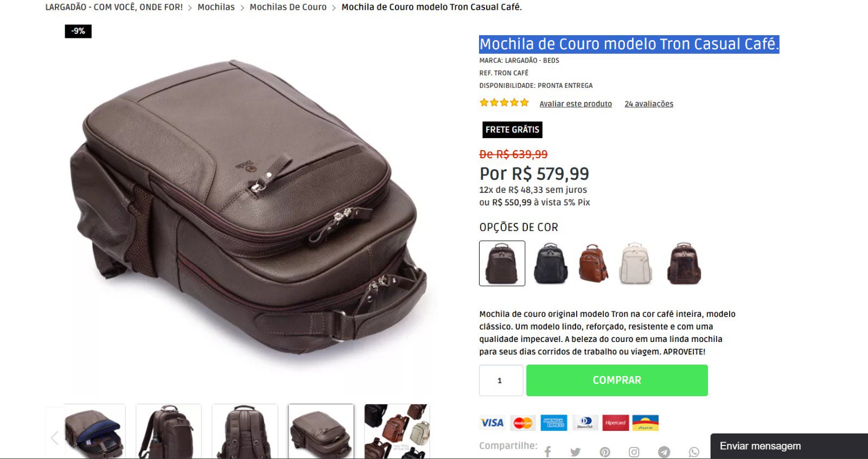Open Mochilas breadcrumb category
The image size is (868, 459).
(216, 7)
